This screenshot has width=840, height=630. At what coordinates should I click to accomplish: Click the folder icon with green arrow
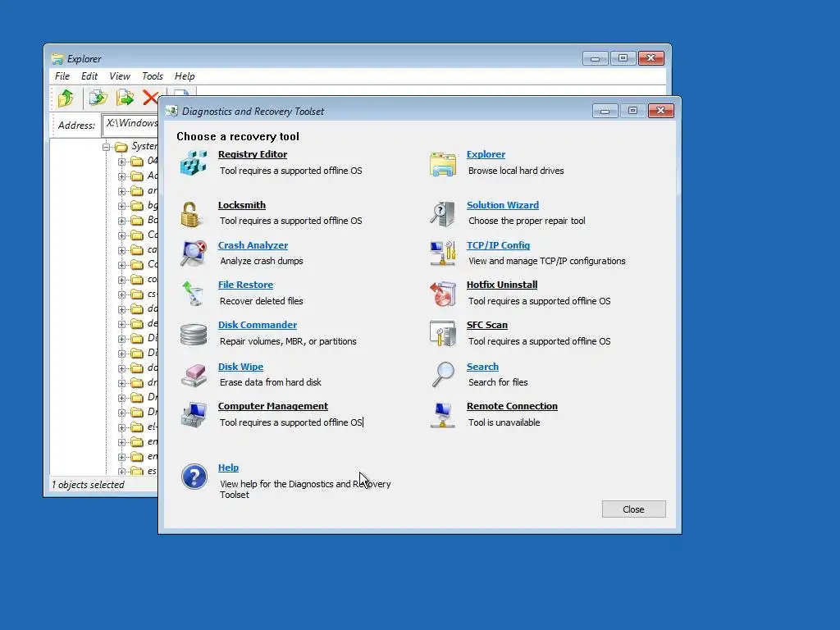coord(125,98)
